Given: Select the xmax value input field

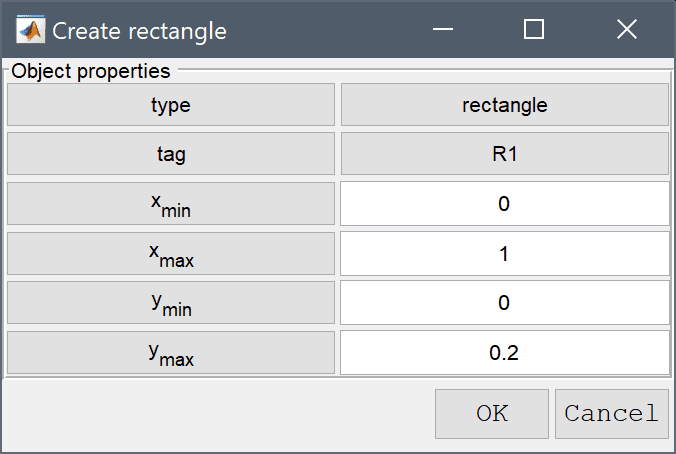Looking at the screenshot, I should click(x=504, y=254).
